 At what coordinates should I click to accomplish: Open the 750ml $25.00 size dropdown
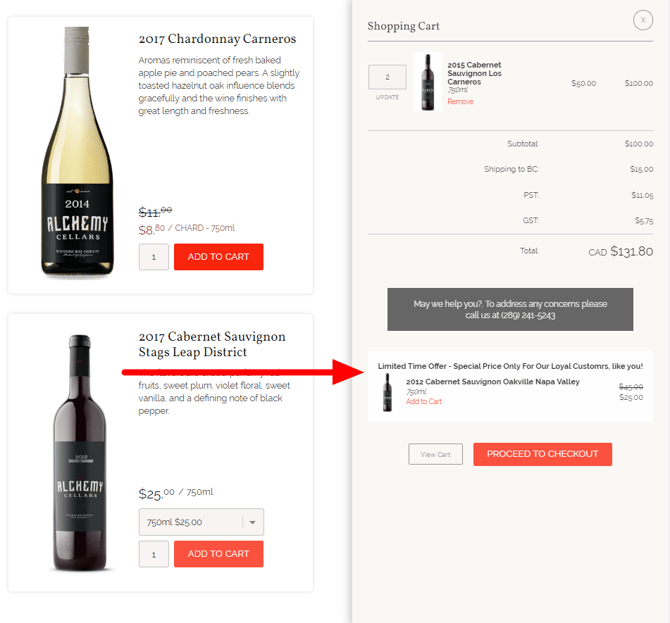point(201,522)
